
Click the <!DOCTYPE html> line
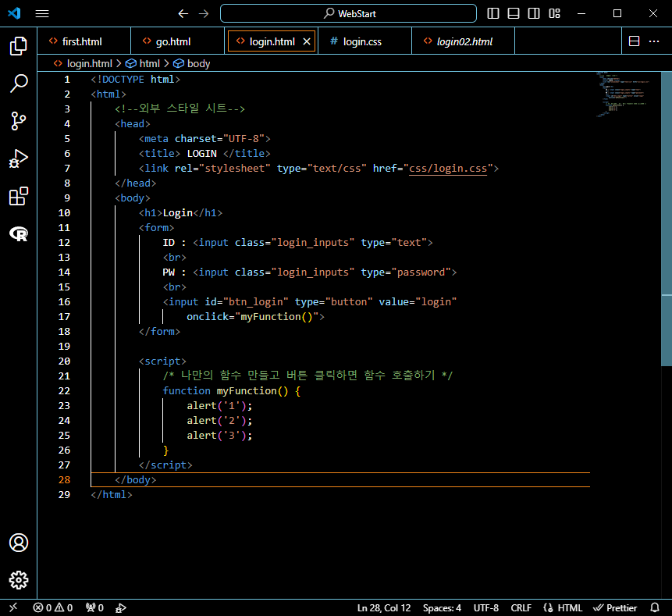[x=136, y=80]
